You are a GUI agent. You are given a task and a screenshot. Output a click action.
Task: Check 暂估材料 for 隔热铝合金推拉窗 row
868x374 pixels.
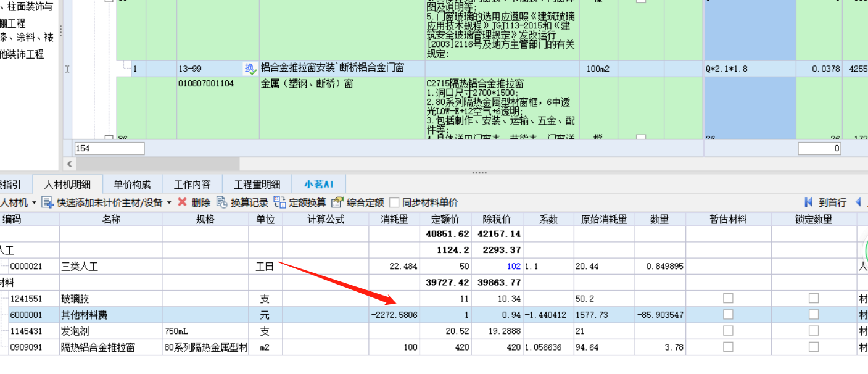[x=728, y=347]
